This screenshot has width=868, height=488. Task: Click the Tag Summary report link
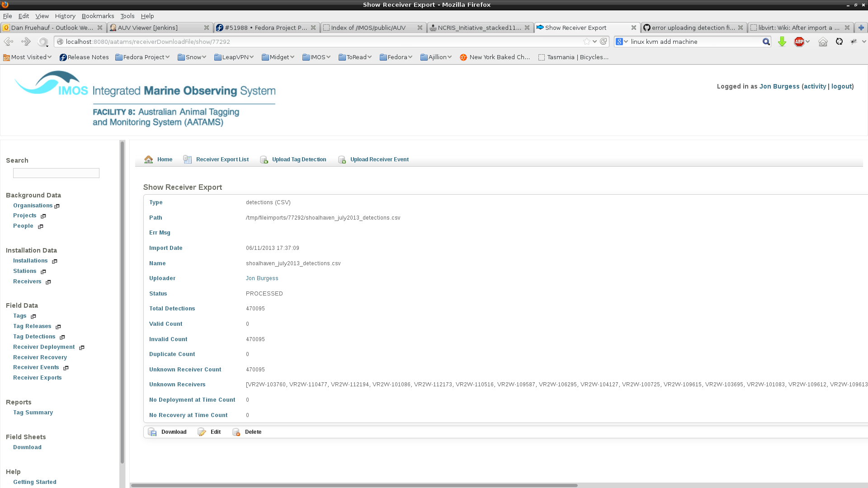[33, 412]
